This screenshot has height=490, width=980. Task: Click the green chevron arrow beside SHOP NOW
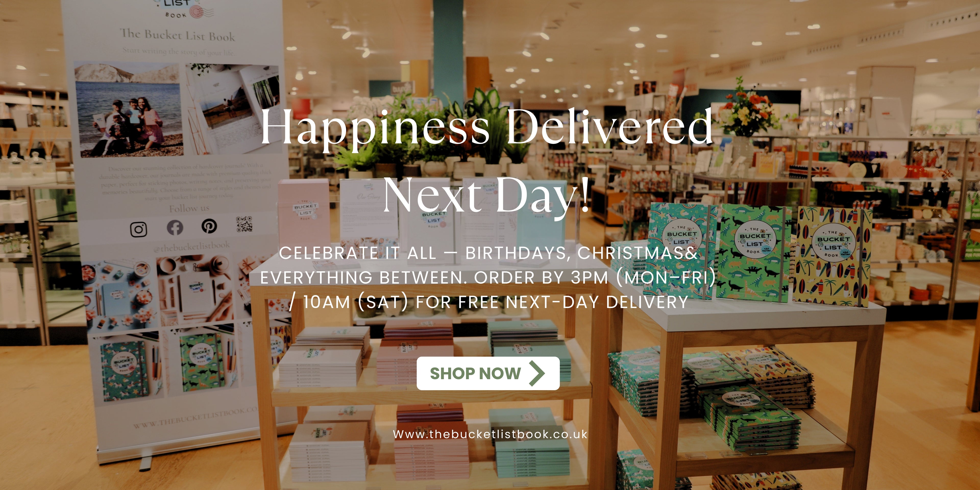[x=537, y=373]
